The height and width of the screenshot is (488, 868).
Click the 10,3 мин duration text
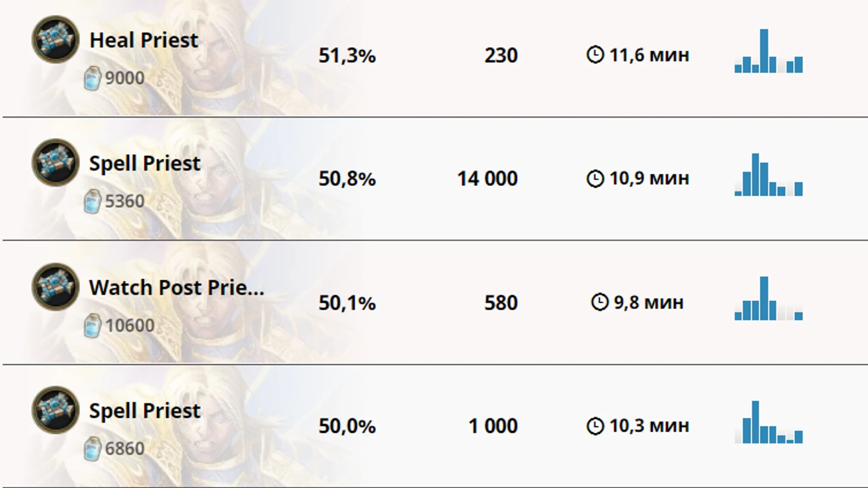pyautogui.click(x=649, y=426)
